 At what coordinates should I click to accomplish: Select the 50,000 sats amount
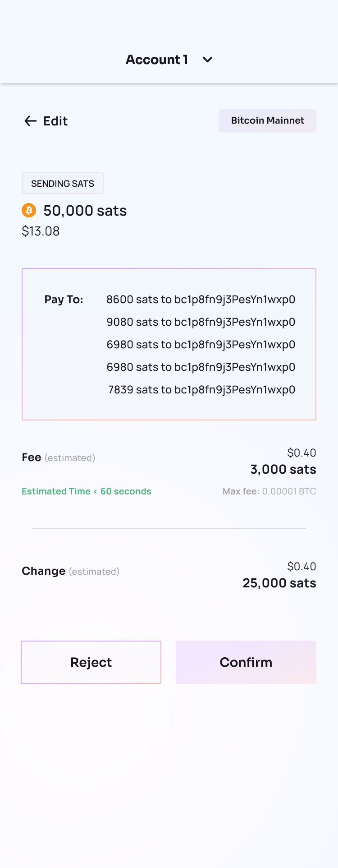[x=85, y=211]
